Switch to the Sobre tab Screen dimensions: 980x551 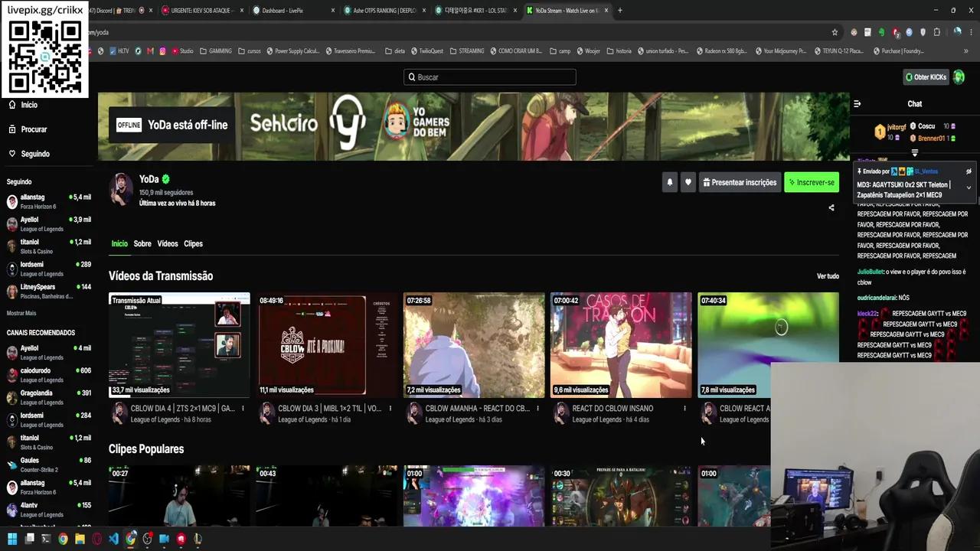point(142,243)
